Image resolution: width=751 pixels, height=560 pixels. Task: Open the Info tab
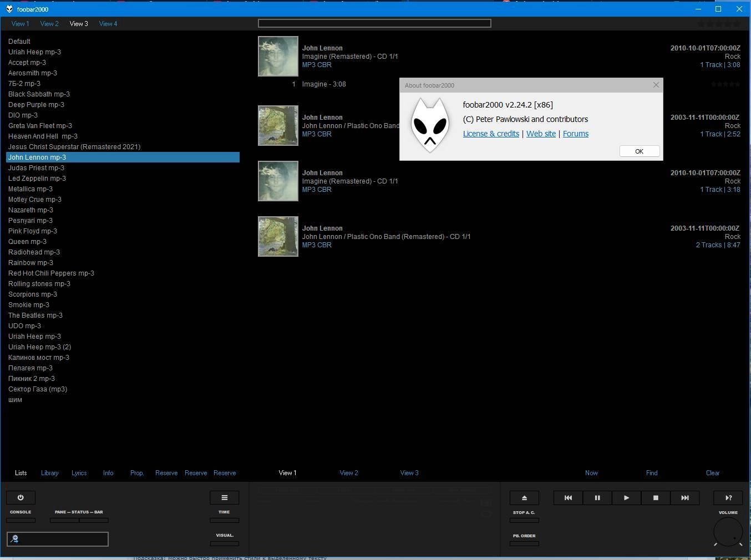pos(108,473)
